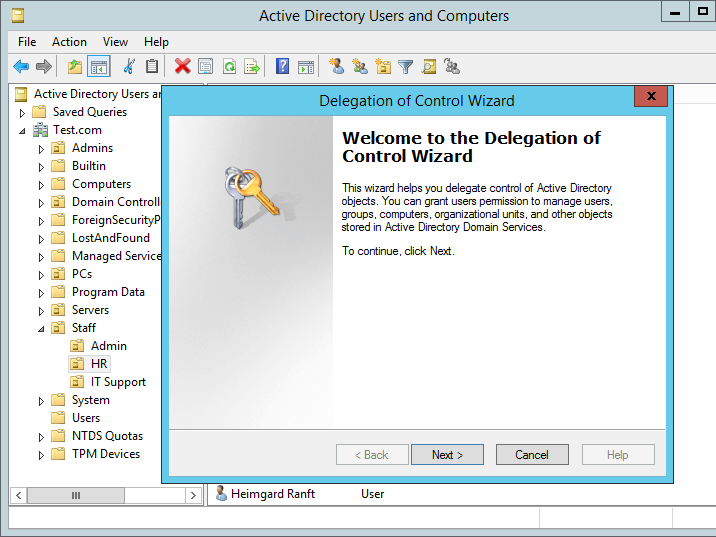The width and height of the screenshot is (716, 537).
Task: Select Program Data in the tree
Action: pos(108,292)
